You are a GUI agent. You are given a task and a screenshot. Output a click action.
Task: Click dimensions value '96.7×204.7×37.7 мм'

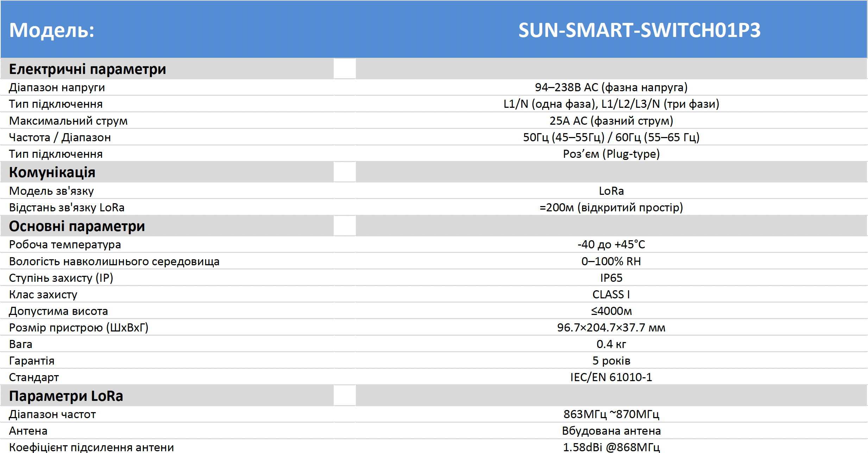pyautogui.click(x=611, y=328)
